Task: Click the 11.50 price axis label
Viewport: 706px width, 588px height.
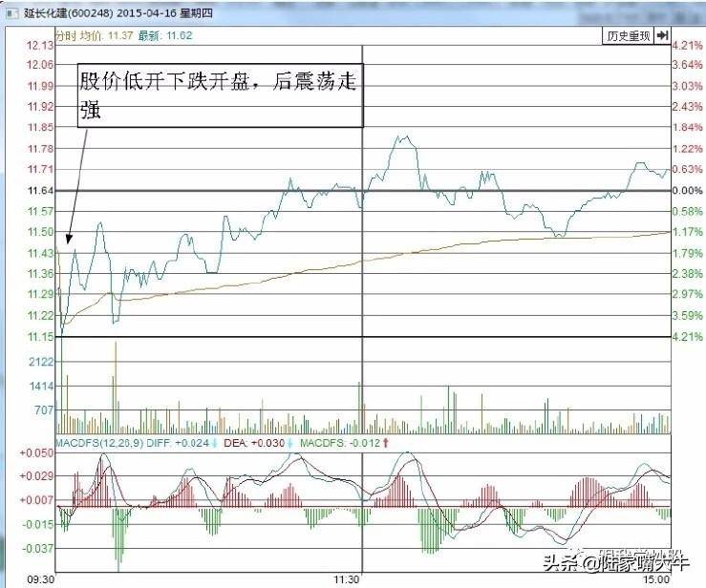Action: tap(40, 232)
